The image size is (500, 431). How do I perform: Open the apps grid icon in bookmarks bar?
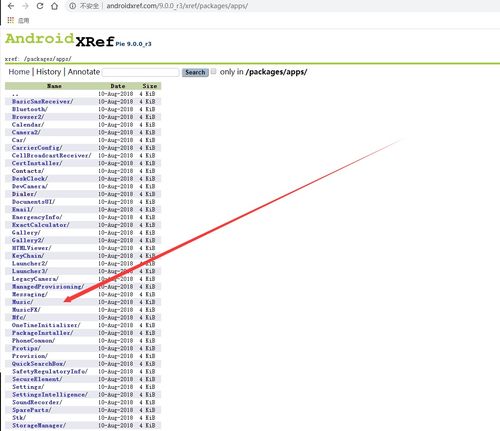11,20
